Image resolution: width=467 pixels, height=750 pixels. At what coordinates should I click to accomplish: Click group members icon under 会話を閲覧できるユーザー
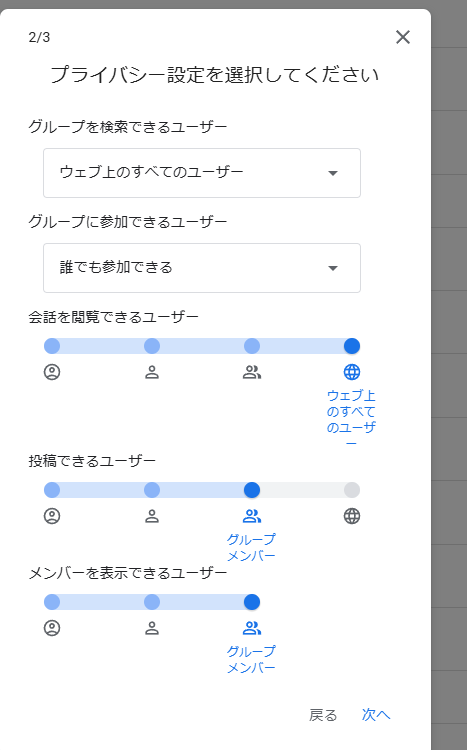click(252, 372)
